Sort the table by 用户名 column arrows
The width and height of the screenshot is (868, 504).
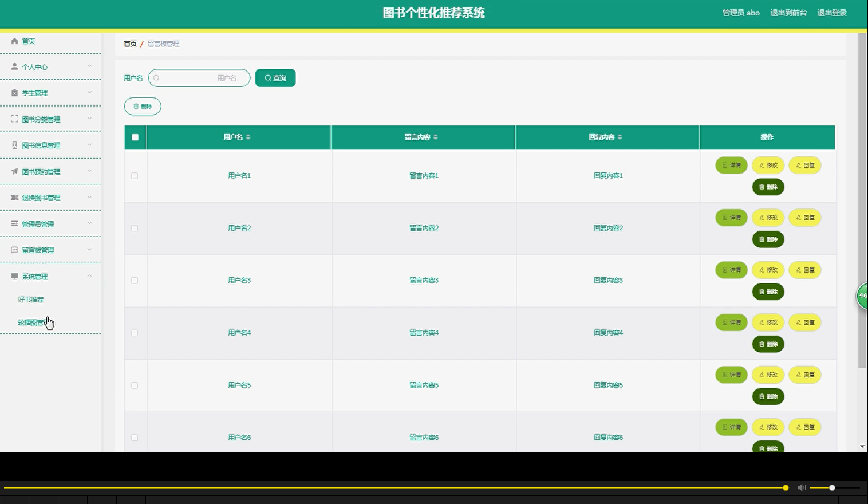[248, 137]
